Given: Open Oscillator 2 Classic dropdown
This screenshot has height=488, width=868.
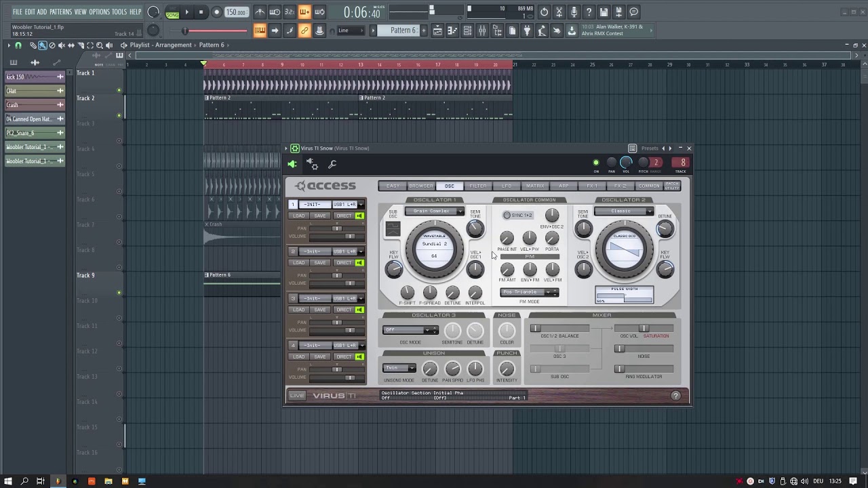Looking at the screenshot, I should pyautogui.click(x=624, y=211).
